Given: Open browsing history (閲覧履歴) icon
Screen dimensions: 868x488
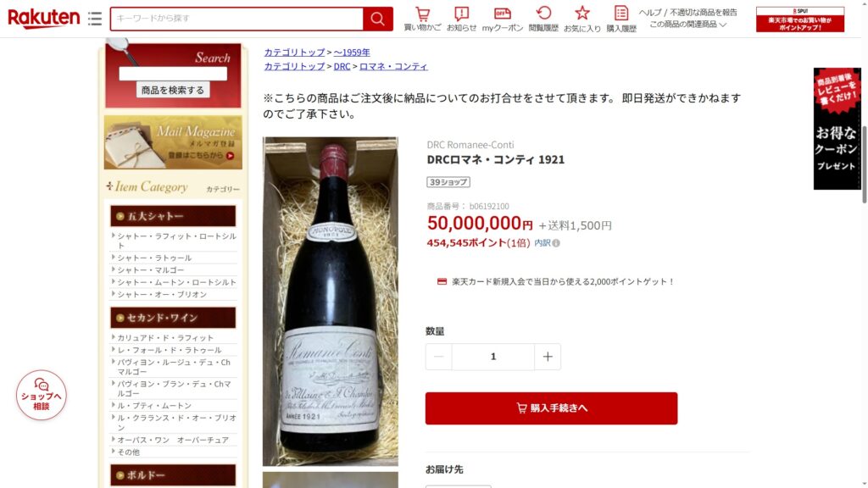Looking at the screenshot, I should (x=543, y=19).
